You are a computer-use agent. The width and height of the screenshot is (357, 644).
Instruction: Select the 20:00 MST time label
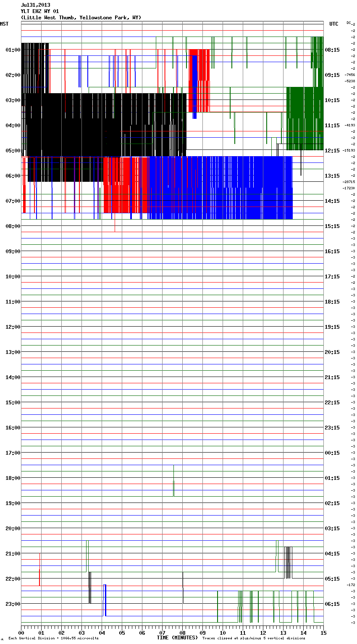point(13,529)
